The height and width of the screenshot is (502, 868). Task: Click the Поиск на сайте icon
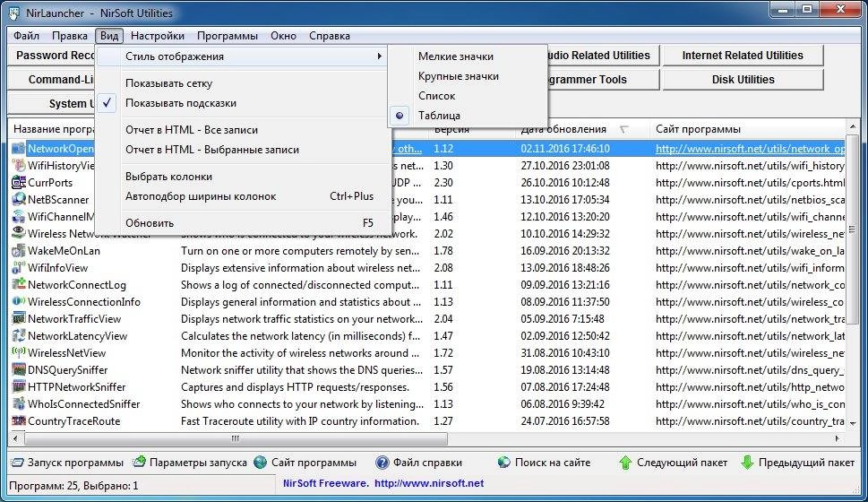pos(503,462)
